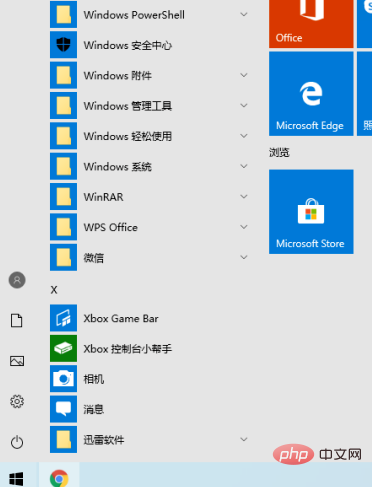
Task: Expand the WPS Office folder chevron
Action: (244, 227)
